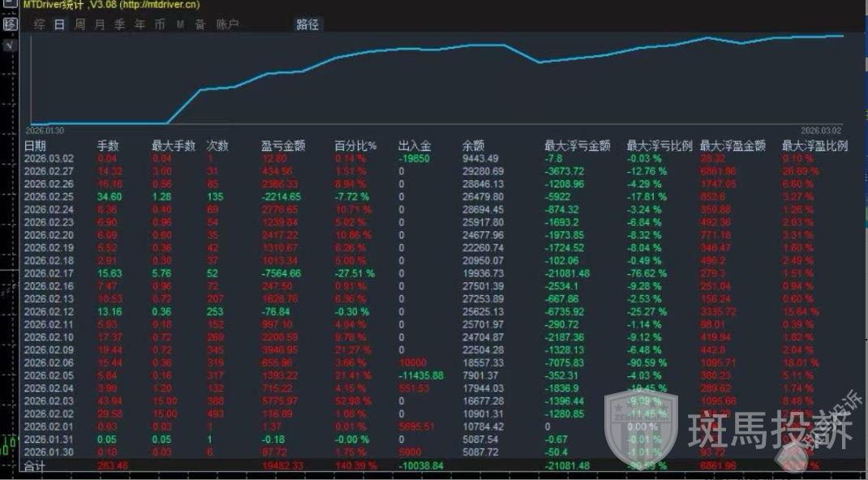868x480 pixels.
Task: Switch to the 月 monthly tab
Action: 100,24
